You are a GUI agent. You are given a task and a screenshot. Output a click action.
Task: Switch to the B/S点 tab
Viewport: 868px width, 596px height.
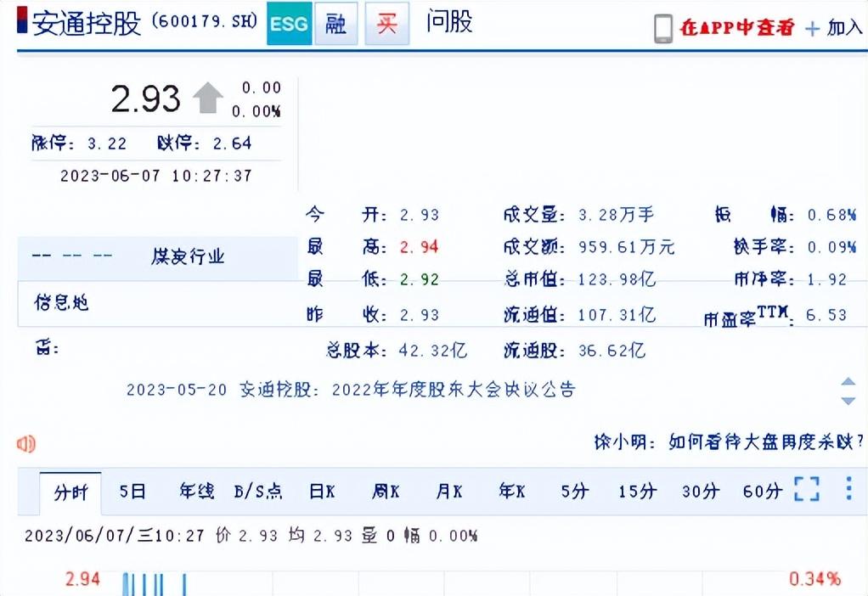pos(258,491)
